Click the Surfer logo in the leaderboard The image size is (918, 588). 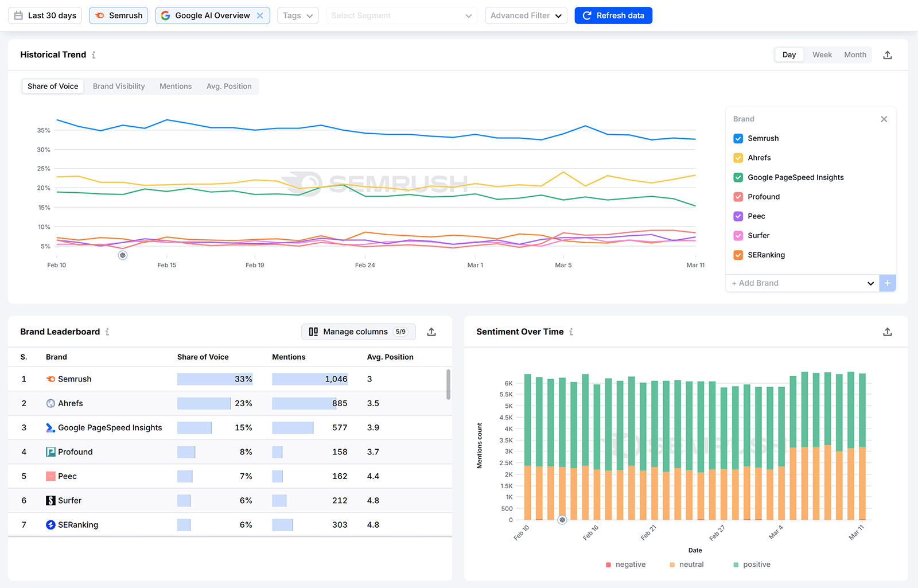[x=49, y=500]
